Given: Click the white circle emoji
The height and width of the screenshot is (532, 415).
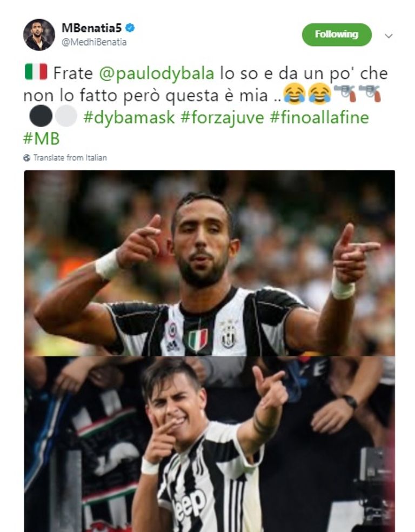Looking at the screenshot, I should (66, 116).
